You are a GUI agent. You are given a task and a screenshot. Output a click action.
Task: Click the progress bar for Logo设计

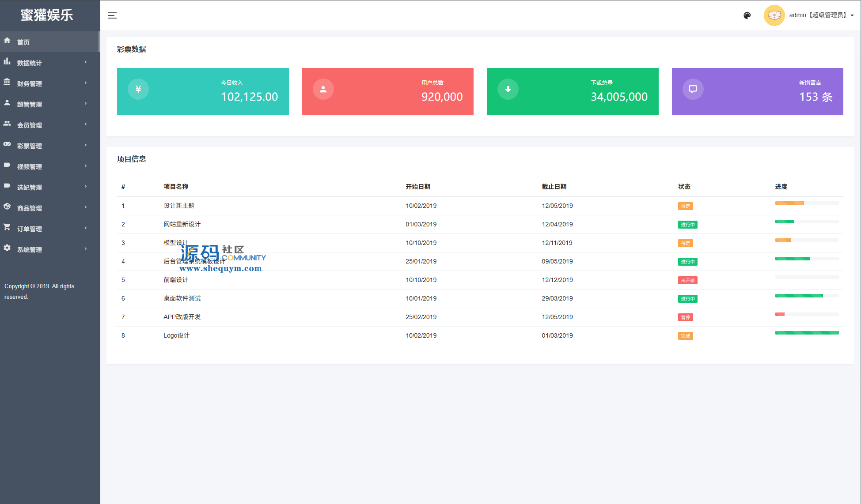pos(807,333)
